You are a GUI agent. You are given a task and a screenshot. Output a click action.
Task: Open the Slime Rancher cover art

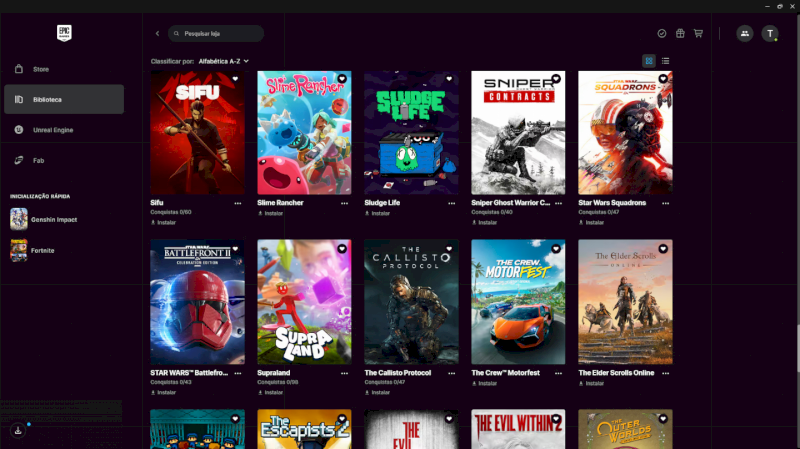[x=305, y=133]
